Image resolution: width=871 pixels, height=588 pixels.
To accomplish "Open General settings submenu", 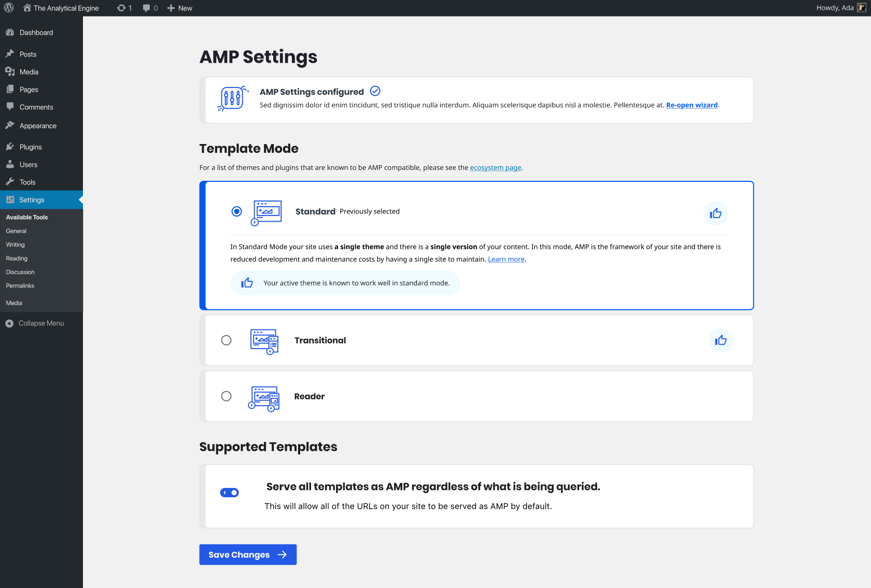I will 16,231.
